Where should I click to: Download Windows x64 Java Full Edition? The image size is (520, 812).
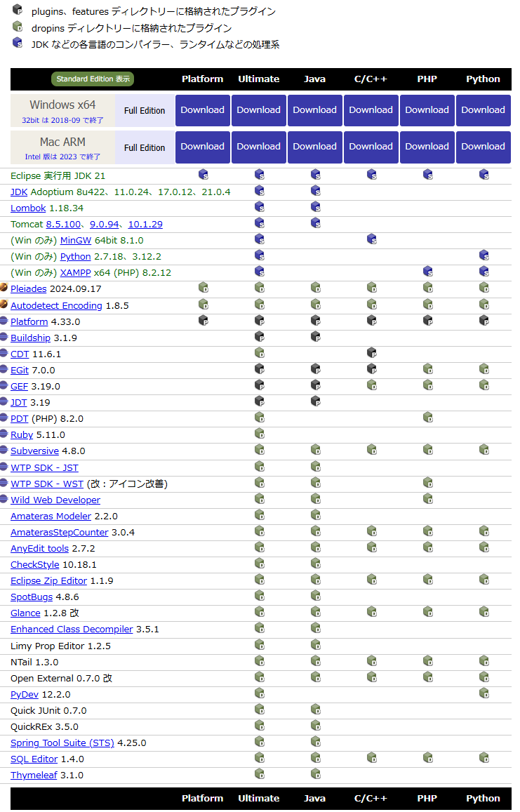(x=315, y=110)
